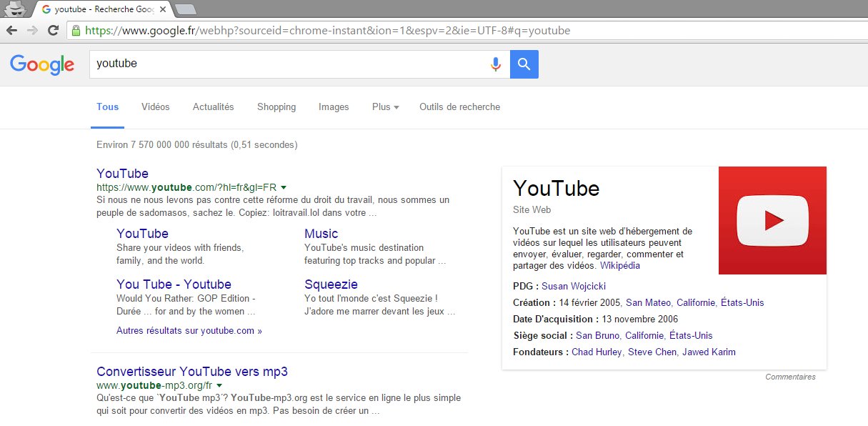Click the Chad Hurley link
The height and width of the screenshot is (426, 868).
pos(597,352)
